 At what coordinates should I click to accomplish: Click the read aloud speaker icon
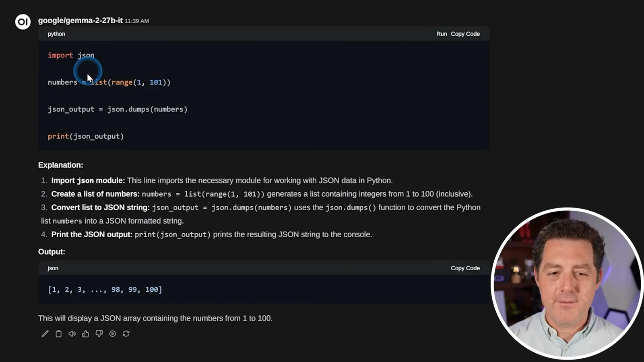72,334
